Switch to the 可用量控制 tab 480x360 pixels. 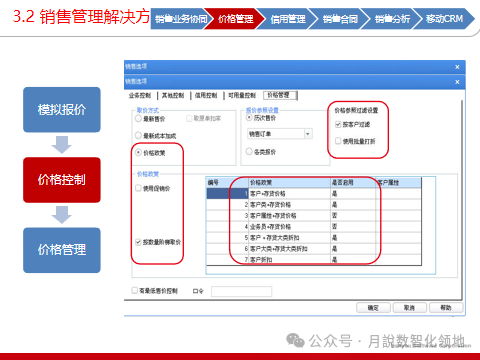click(242, 96)
